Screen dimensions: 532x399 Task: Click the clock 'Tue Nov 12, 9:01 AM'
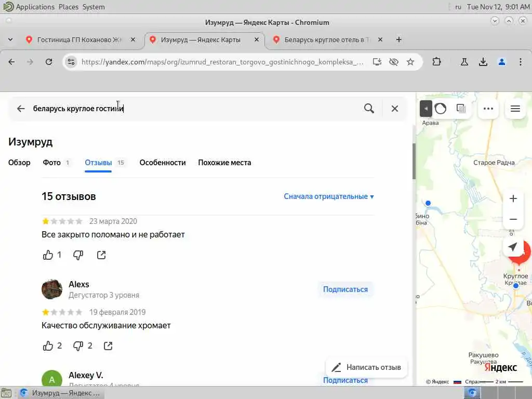(x=498, y=7)
